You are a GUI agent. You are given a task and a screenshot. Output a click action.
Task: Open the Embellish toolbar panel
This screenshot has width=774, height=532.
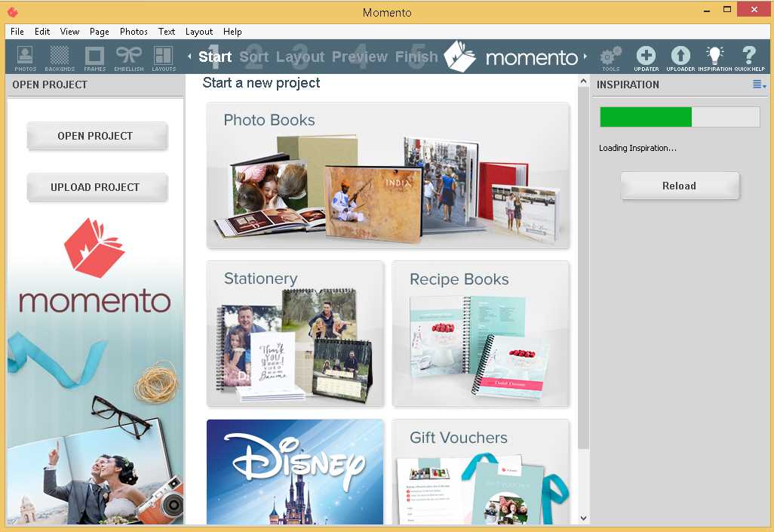click(129, 58)
